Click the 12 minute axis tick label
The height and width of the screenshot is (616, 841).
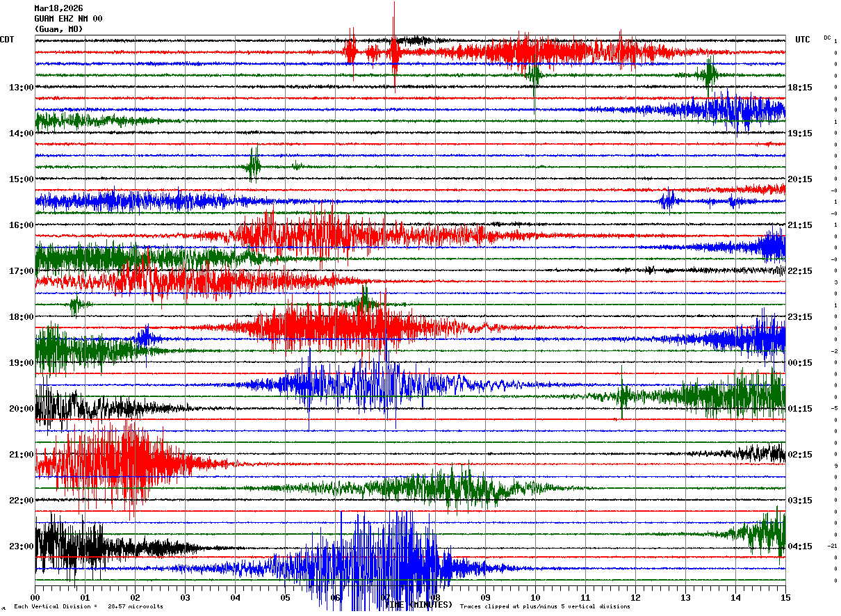[635, 597]
